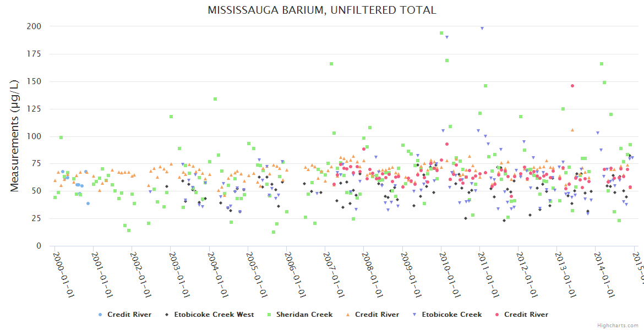
Task: Click the 100 y-axis tick label
Action: coord(34,136)
